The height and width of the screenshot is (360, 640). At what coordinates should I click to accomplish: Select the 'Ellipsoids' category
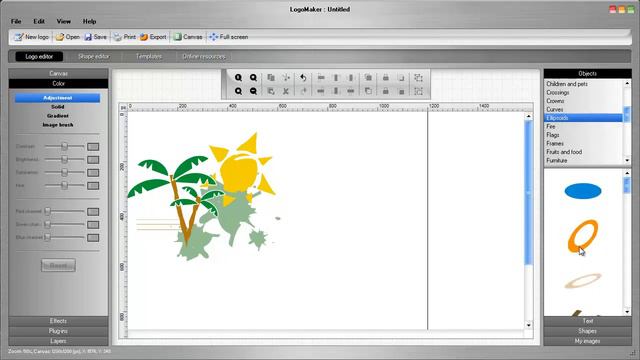[x=583, y=118]
